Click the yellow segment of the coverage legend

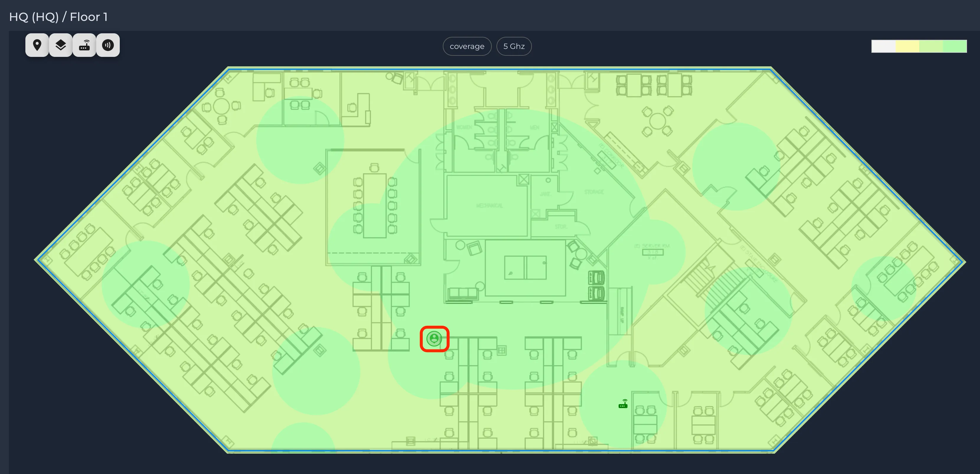tap(907, 46)
